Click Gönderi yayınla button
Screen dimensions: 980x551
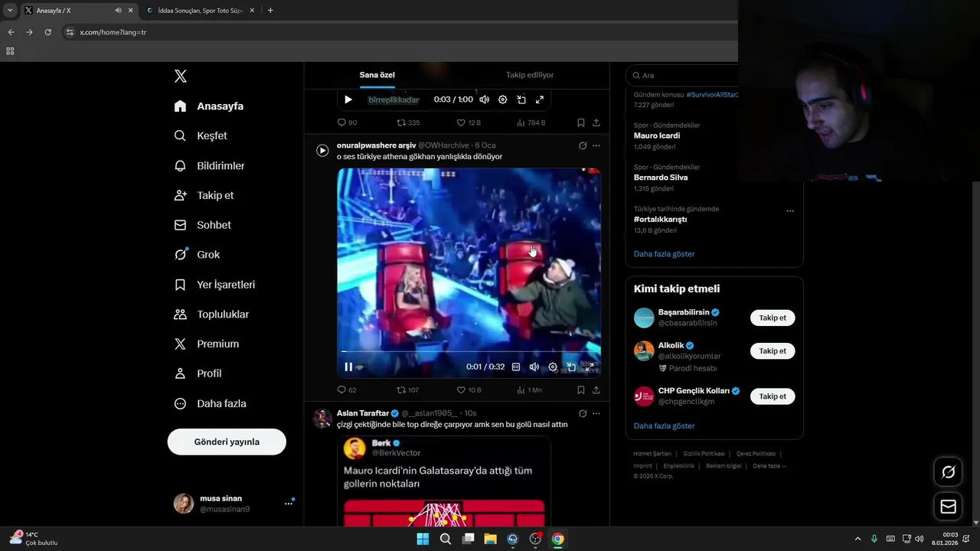(227, 442)
